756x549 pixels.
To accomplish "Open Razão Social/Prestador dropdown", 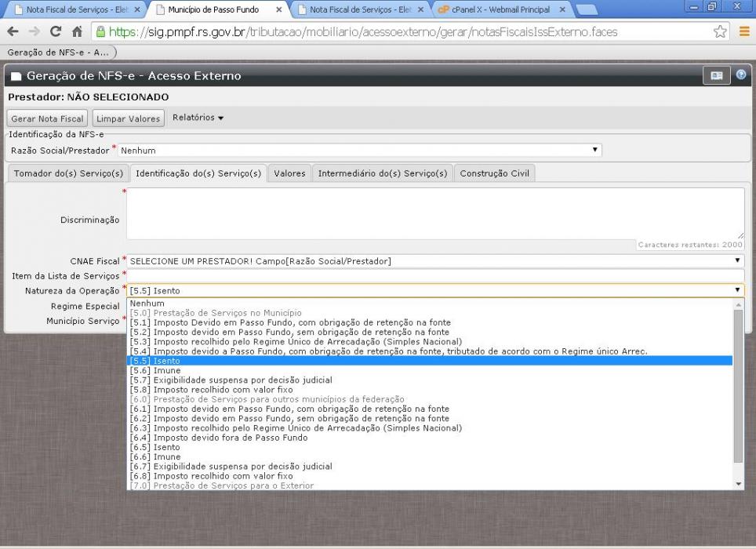I will tap(360, 151).
